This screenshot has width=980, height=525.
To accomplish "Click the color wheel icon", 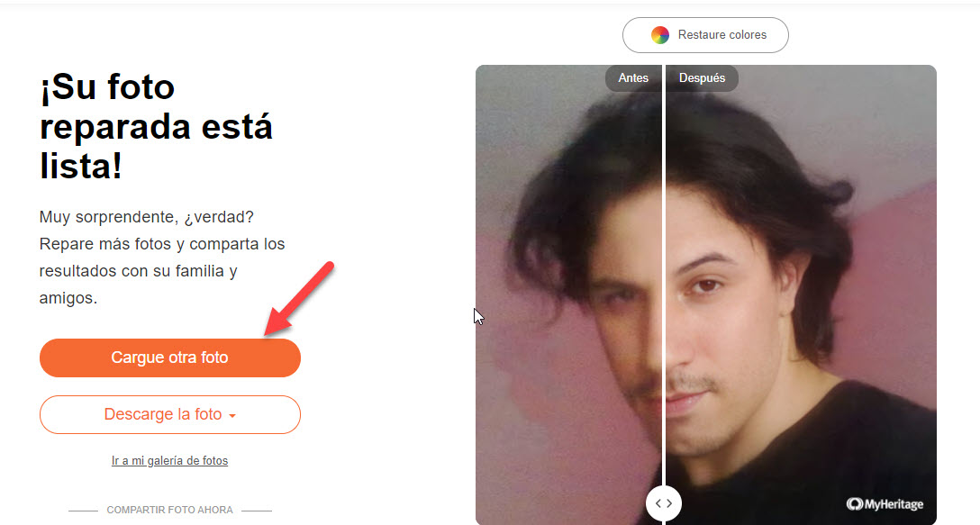I will pyautogui.click(x=660, y=35).
